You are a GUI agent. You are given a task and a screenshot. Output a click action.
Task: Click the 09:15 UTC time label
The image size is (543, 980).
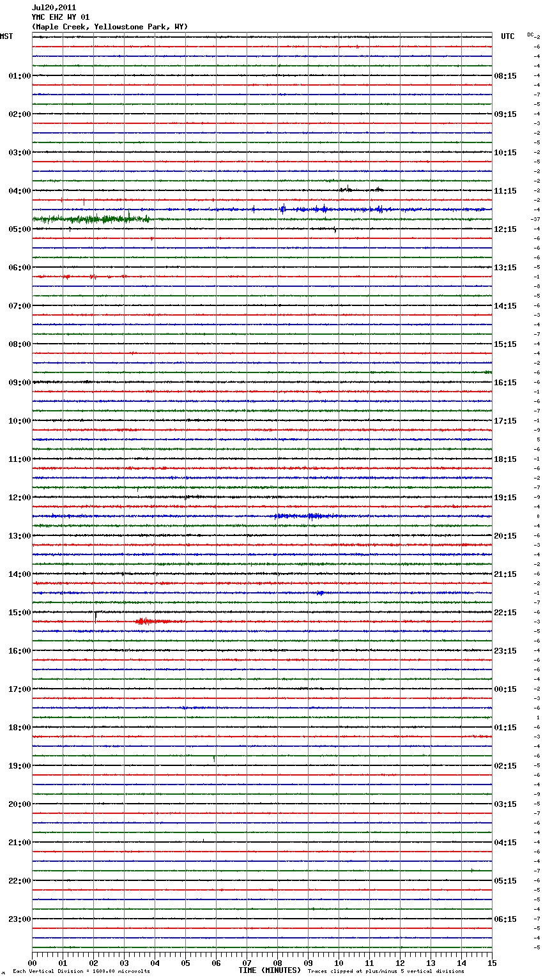[x=505, y=114]
